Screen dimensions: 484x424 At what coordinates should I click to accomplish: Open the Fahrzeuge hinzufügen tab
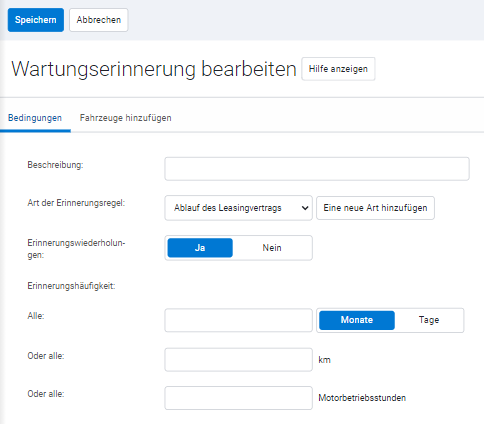coord(126,118)
